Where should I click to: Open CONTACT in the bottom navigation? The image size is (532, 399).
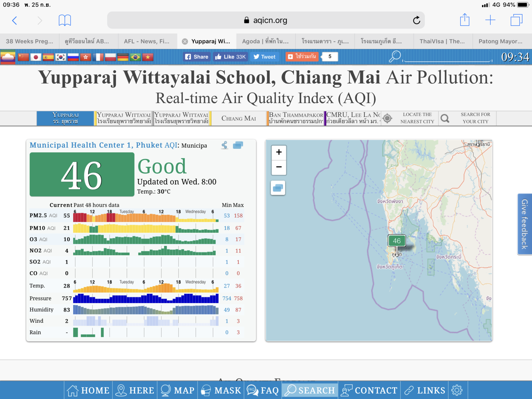pos(369,390)
